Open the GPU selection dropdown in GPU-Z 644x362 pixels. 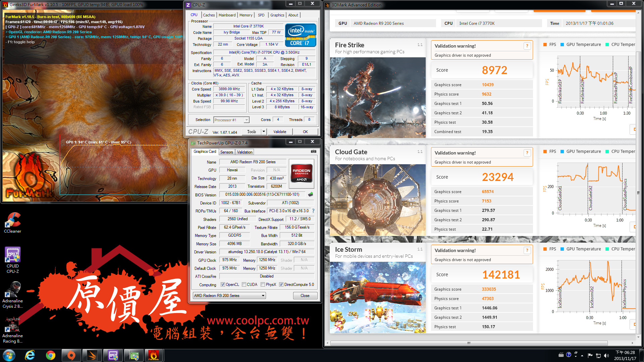[x=229, y=296]
